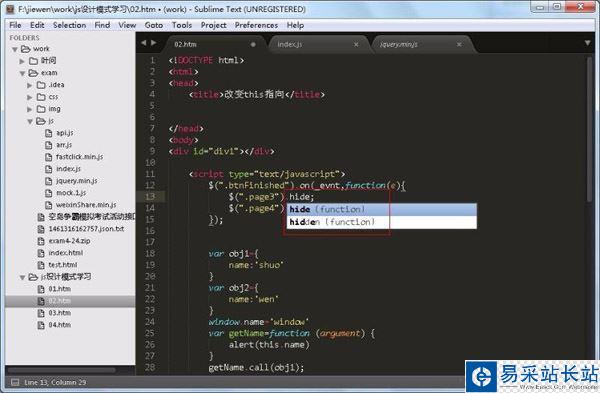This screenshot has width=600, height=393.
Task: Open 01.htm in the sidebar
Action: pyautogui.click(x=60, y=289)
